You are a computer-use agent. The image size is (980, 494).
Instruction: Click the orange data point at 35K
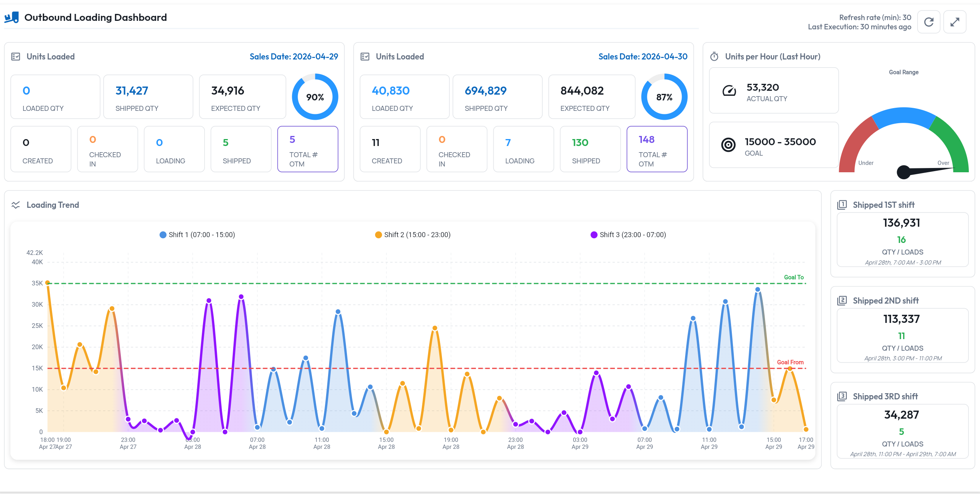[x=47, y=283]
